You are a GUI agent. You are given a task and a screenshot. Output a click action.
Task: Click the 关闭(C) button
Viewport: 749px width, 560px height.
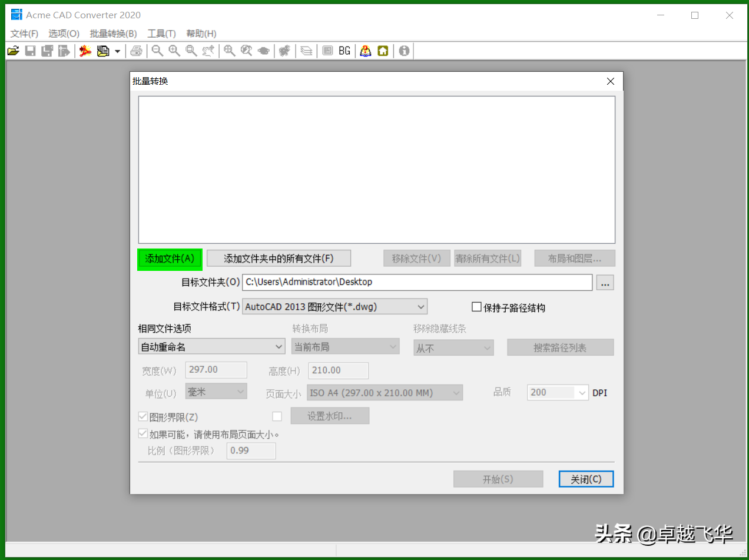(586, 479)
